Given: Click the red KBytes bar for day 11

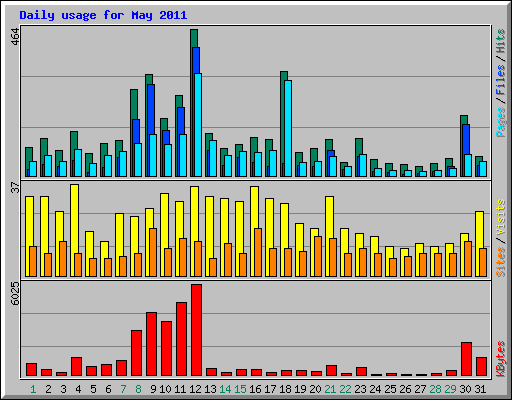Looking at the screenshot, I should (181, 339).
